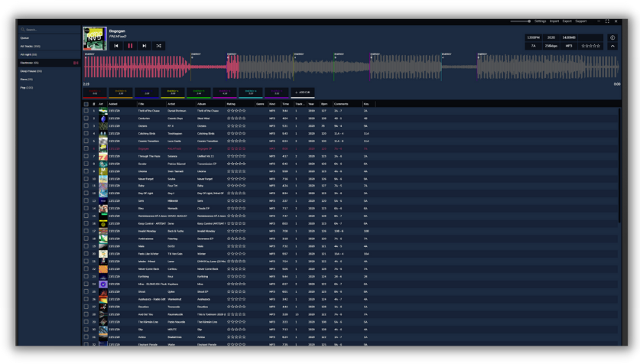Image resolution: width=640 pixels, height=364 pixels.
Task: Rate Oceans using its star icons
Action: pos(236,125)
